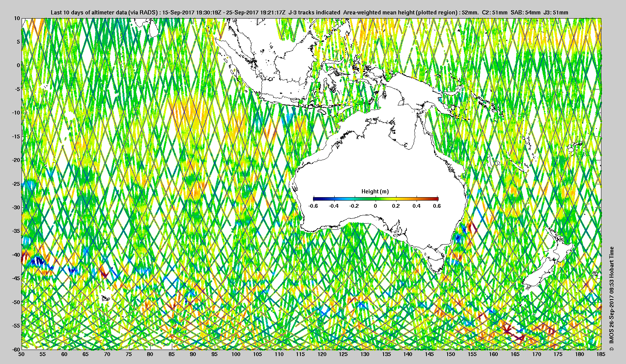Select the 0.6 colorbar tick label

pyautogui.click(x=437, y=206)
